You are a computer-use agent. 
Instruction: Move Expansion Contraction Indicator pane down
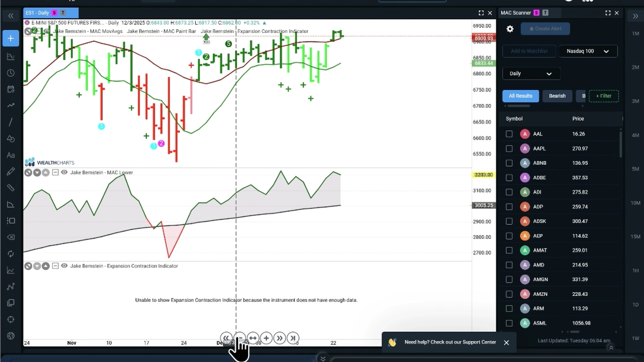pyautogui.click(x=37, y=266)
